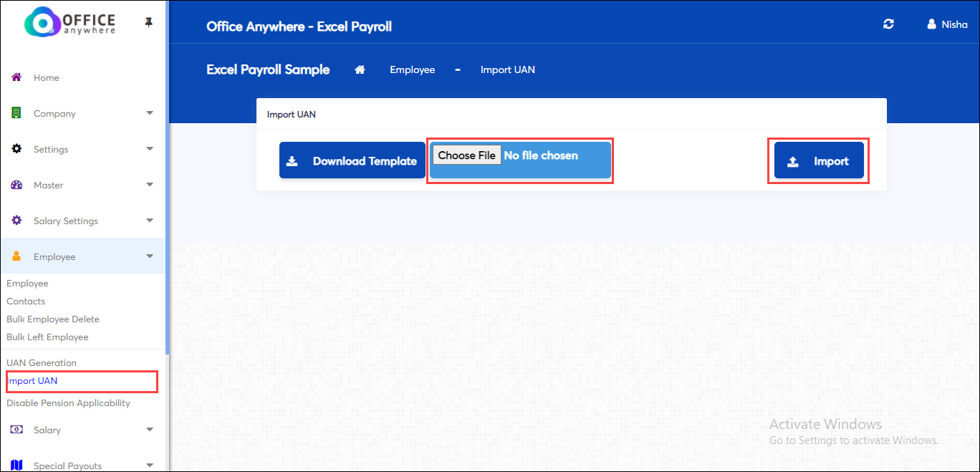Click the Master dashboard icon

tap(16, 185)
